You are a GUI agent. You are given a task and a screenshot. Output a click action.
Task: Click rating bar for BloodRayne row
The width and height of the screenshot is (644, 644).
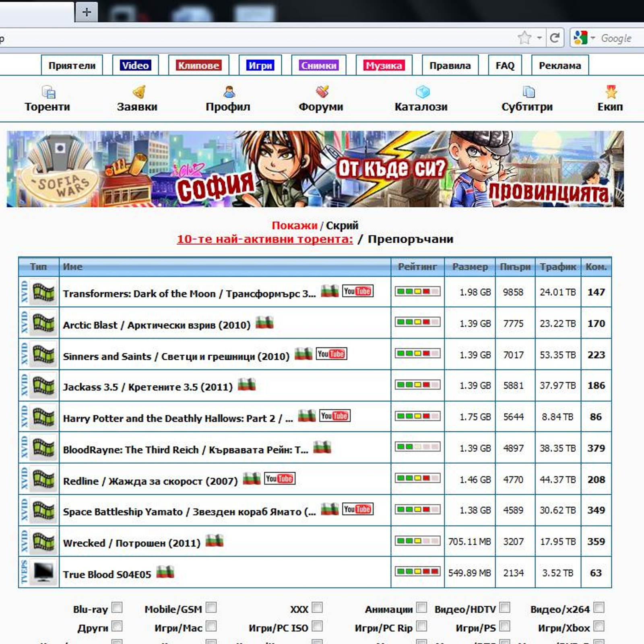point(417,447)
